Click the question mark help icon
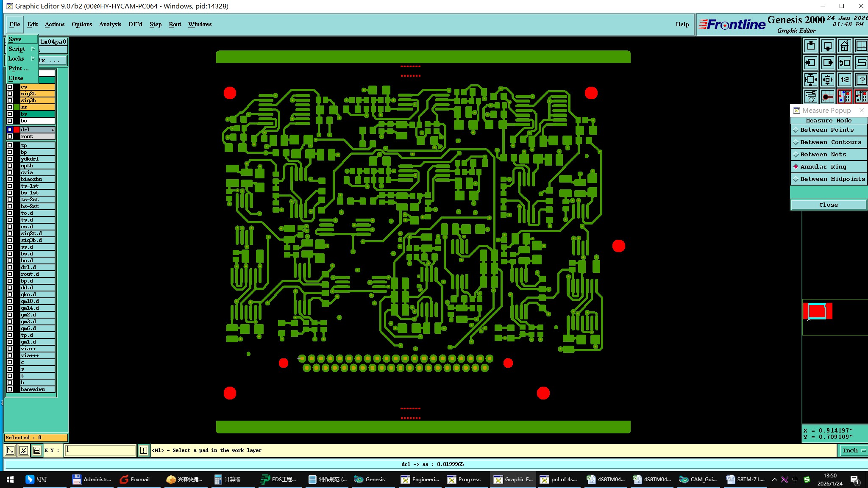The height and width of the screenshot is (488, 868). 861,80
